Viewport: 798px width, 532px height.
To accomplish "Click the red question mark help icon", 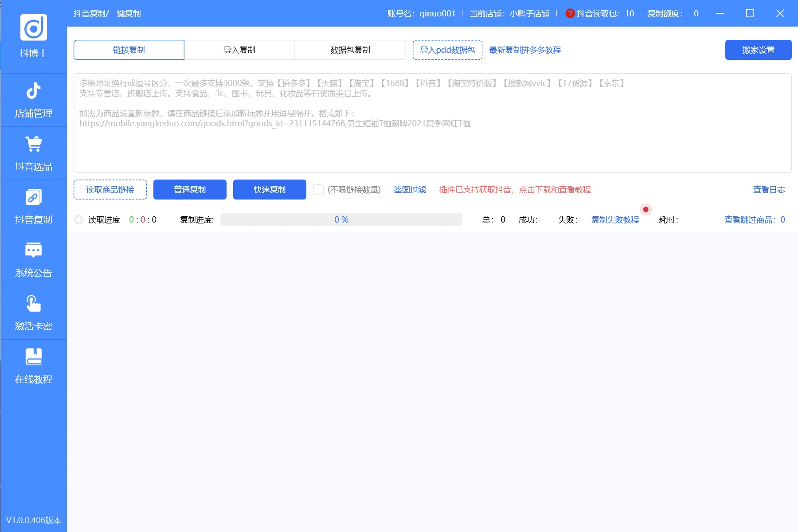I will tap(570, 13).
